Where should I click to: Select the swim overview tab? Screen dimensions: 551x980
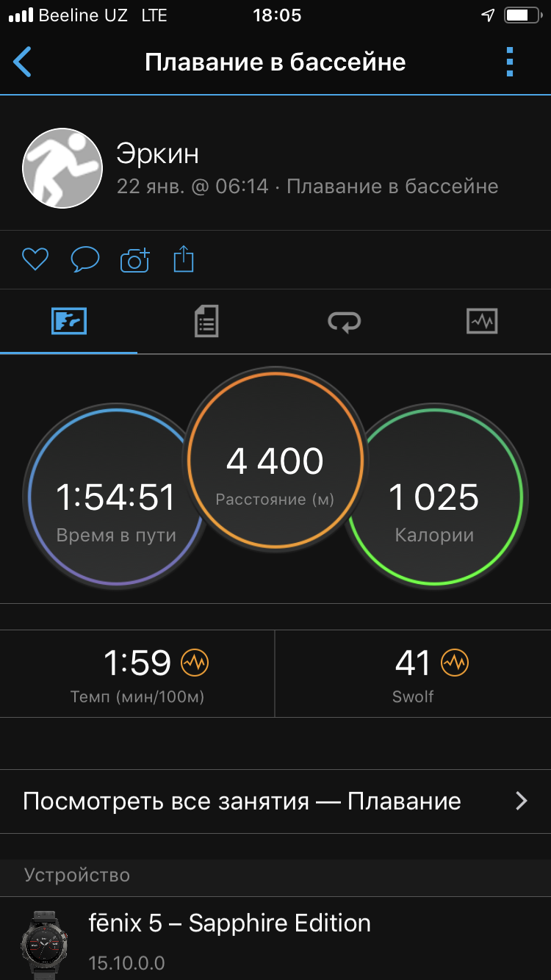click(69, 321)
